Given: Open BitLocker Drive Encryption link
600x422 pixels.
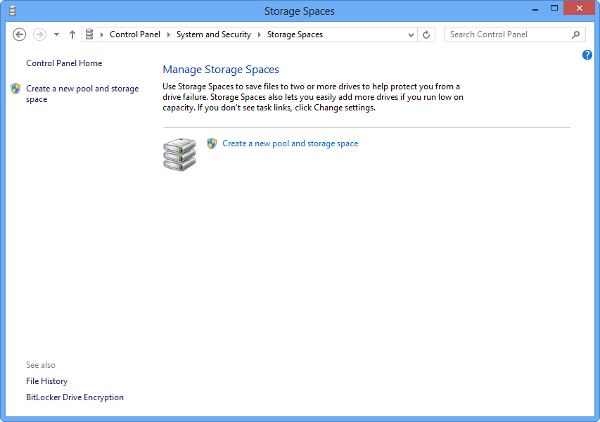Looking at the screenshot, I should pos(75,397).
